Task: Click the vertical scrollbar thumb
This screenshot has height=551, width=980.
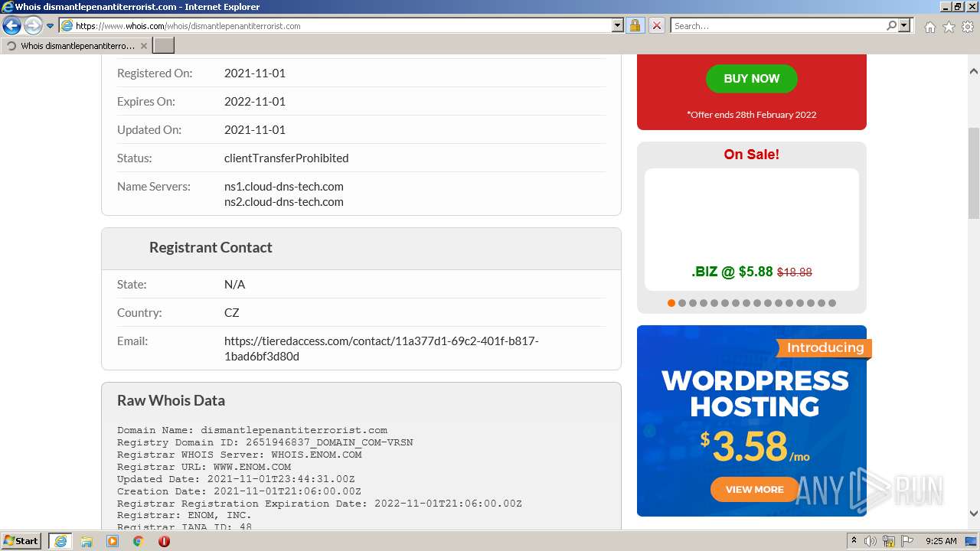Action: click(x=974, y=172)
